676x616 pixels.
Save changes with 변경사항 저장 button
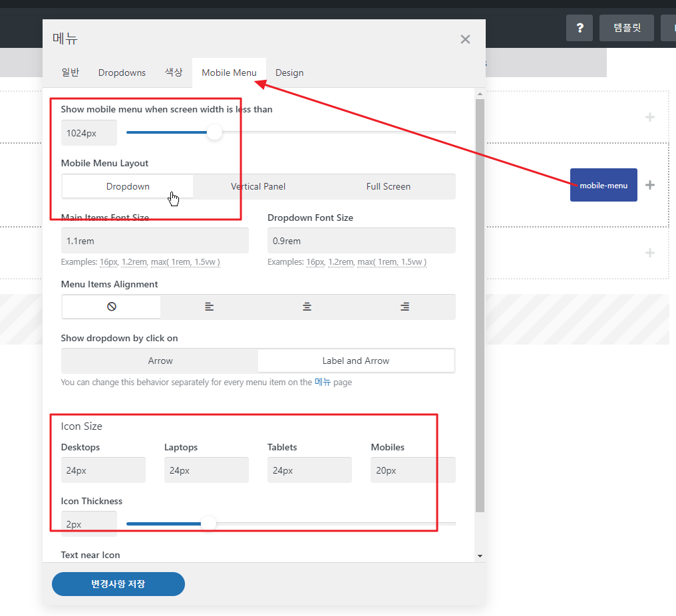118,583
